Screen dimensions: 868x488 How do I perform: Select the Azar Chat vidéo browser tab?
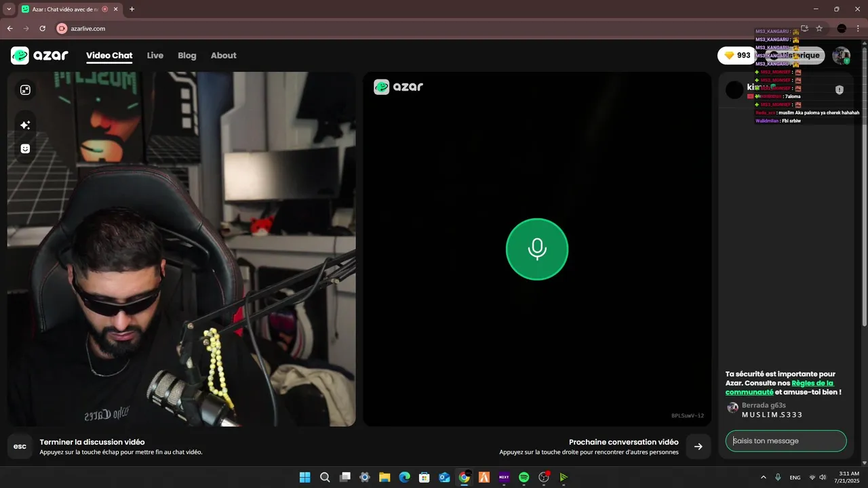tap(70, 9)
